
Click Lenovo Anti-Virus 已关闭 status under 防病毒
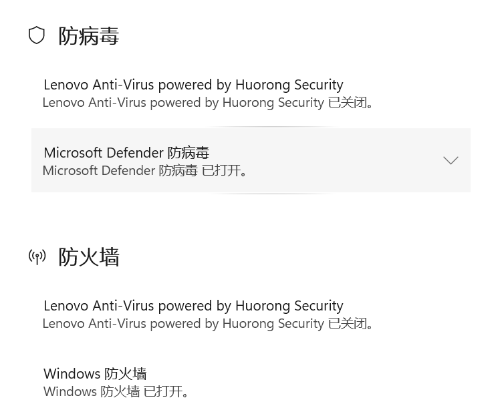(x=208, y=102)
